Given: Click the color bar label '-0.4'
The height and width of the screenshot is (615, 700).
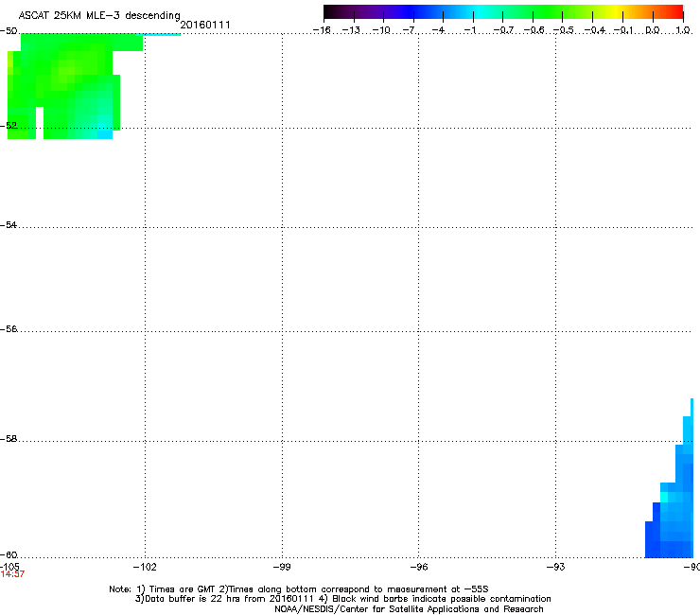Looking at the screenshot, I should coord(595,30).
